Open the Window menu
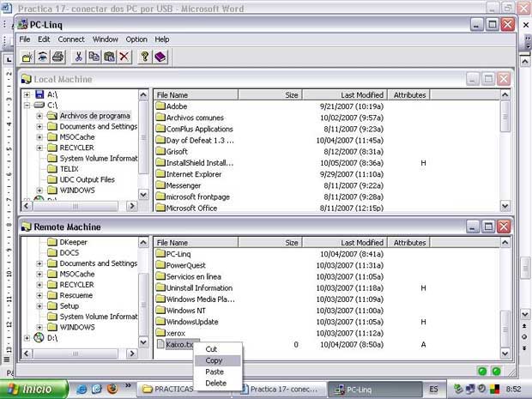 [106, 39]
